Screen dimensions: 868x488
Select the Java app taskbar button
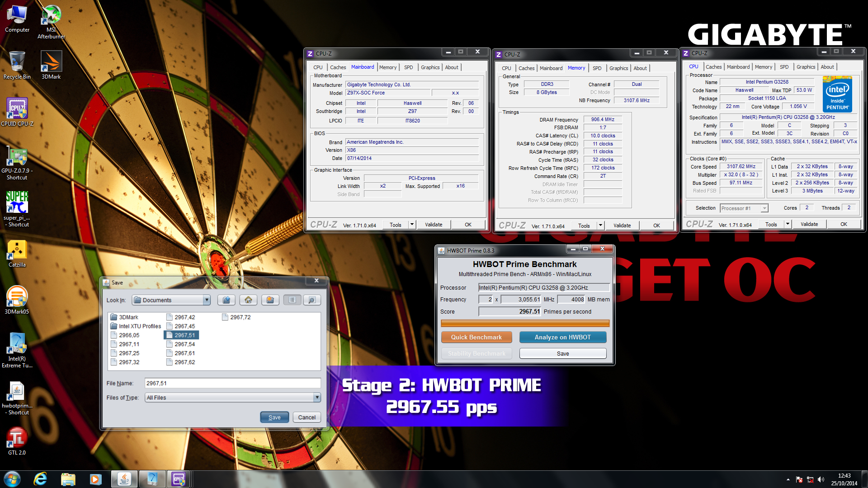click(x=124, y=479)
